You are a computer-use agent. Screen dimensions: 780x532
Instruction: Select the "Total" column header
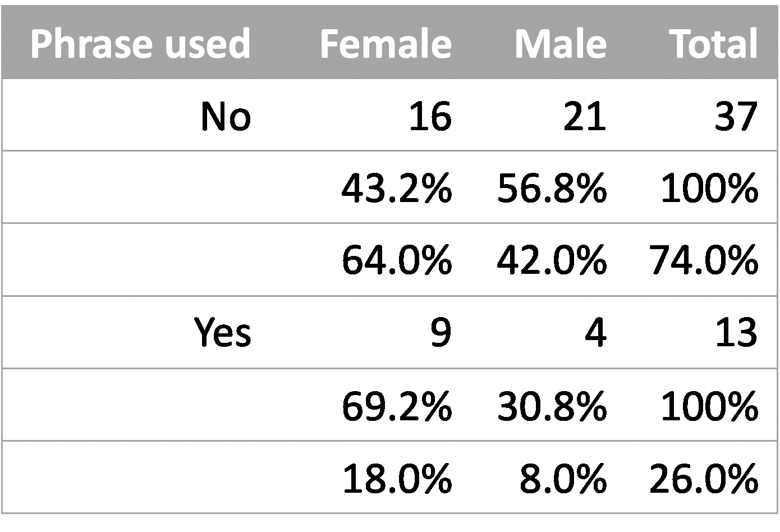click(x=713, y=44)
